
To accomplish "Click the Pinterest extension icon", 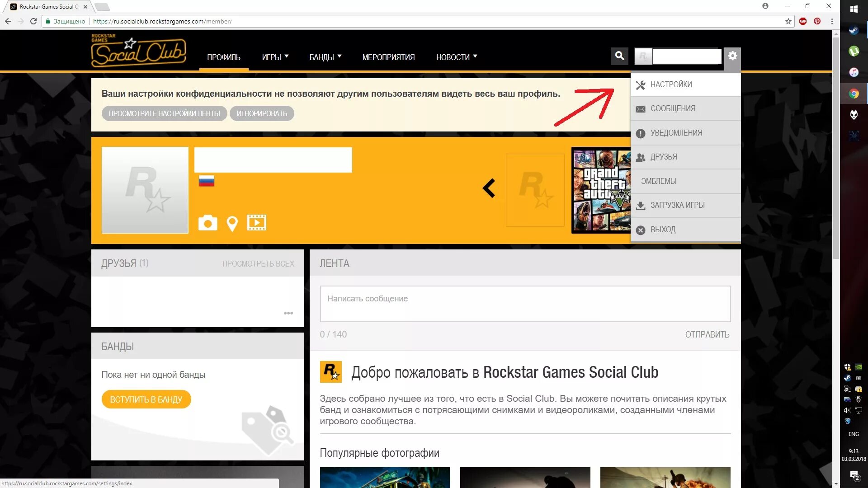I will 817,21.
